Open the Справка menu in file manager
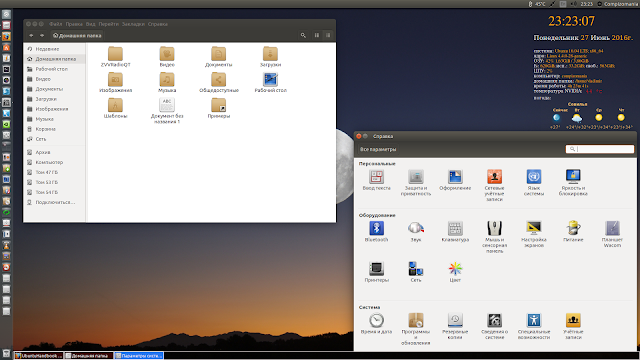 (158, 24)
